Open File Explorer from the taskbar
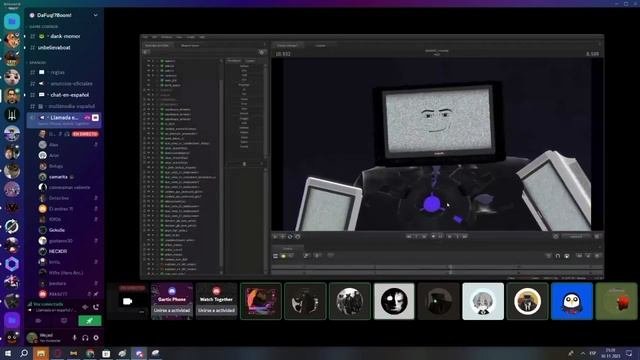The height and width of the screenshot is (360, 640). (x=41, y=353)
